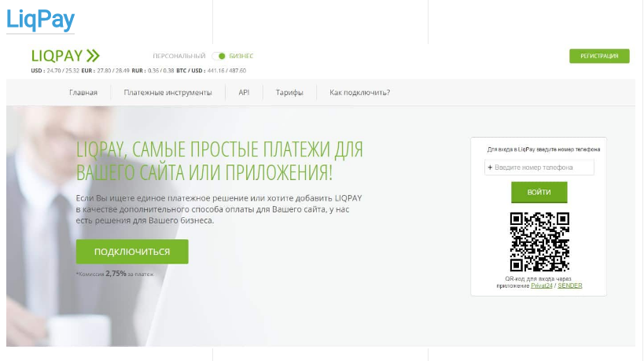The width and height of the screenshot is (644, 361).
Task: Click the Комиссия 2,75% за платеж note
Action: (x=115, y=274)
